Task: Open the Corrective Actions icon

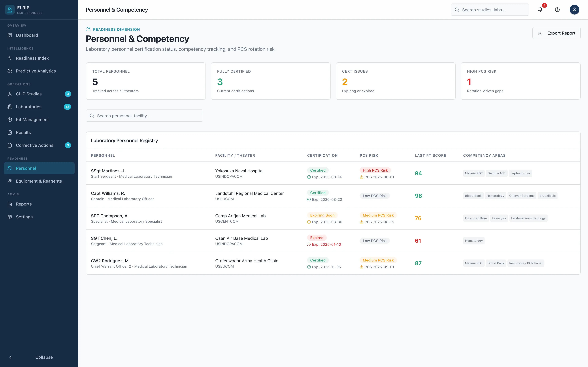Action: point(10,145)
